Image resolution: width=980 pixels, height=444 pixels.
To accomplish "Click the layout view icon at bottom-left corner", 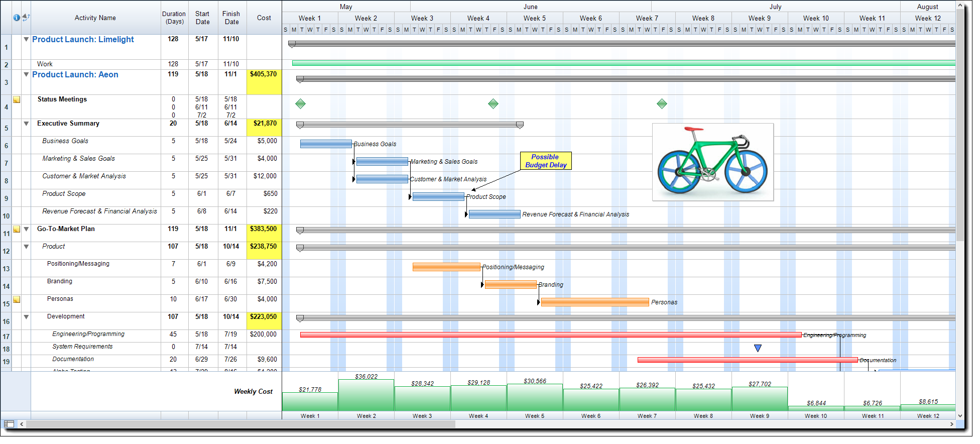I will click(9, 424).
